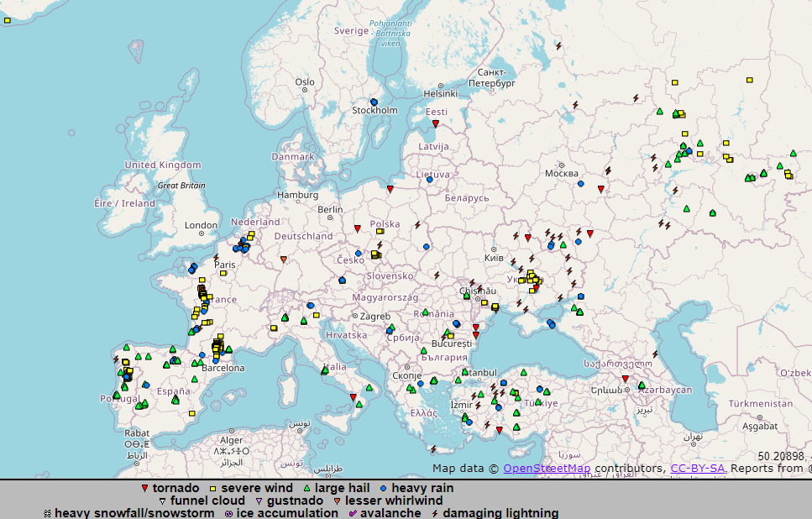This screenshot has width=812, height=519.
Task: Click the lightning marker near საქართველო
Action: point(655,354)
